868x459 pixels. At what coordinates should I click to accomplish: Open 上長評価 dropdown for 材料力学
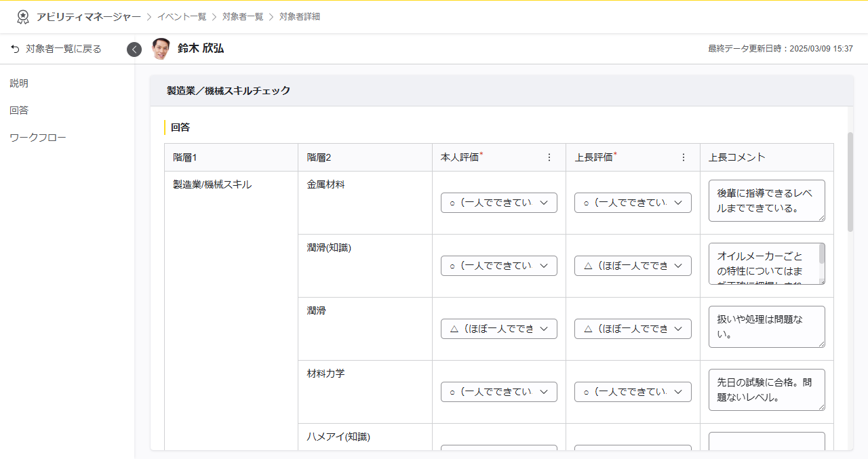(x=632, y=392)
